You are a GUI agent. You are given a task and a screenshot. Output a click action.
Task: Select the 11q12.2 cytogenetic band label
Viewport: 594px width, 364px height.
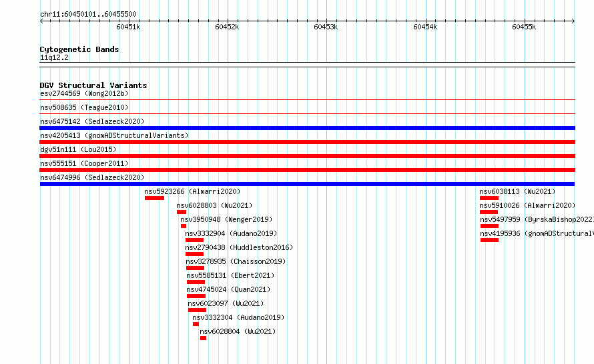coord(54,57)
